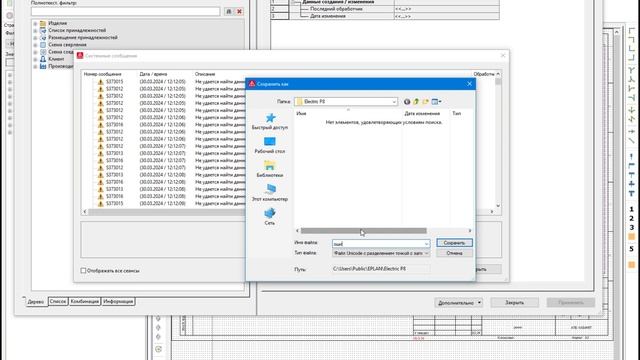Open the file type dropdown
Screen dimensions: 640x360
381,253
